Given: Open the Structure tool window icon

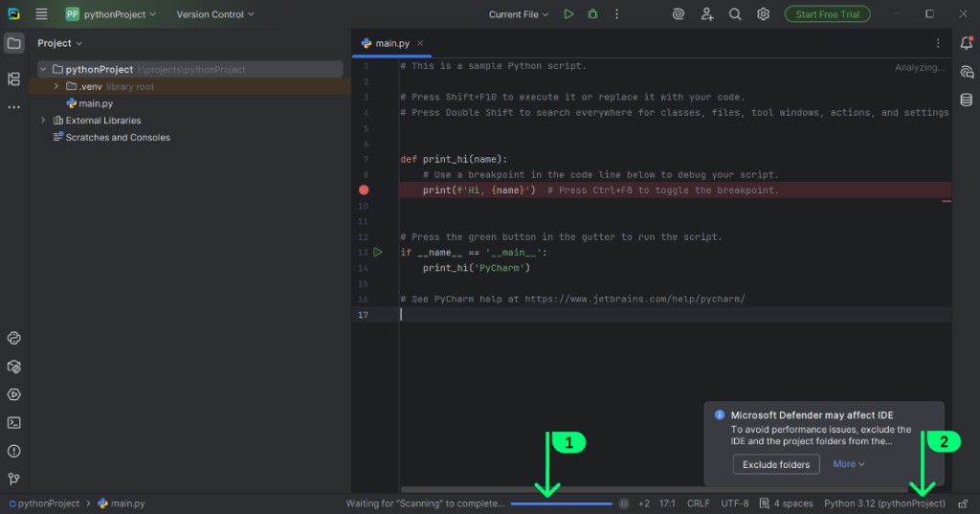Looking at the screenshot, I should pyautogui.click(x=13, y=78).
